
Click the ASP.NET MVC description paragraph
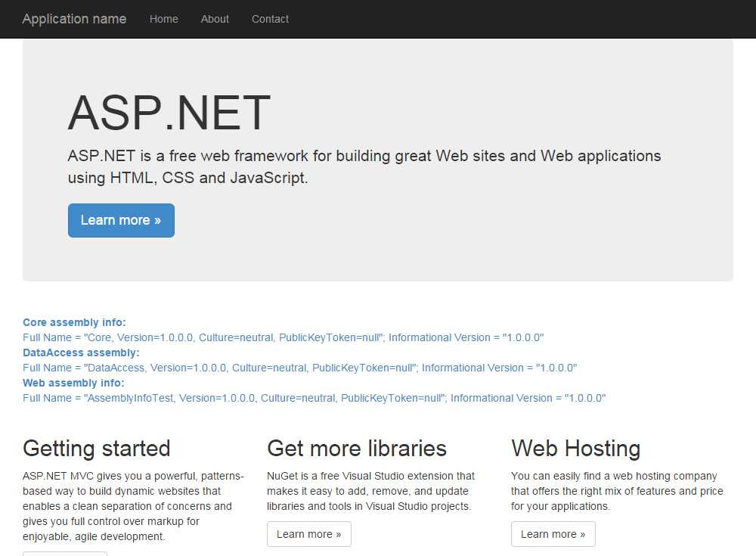click(x=133, y=506)
